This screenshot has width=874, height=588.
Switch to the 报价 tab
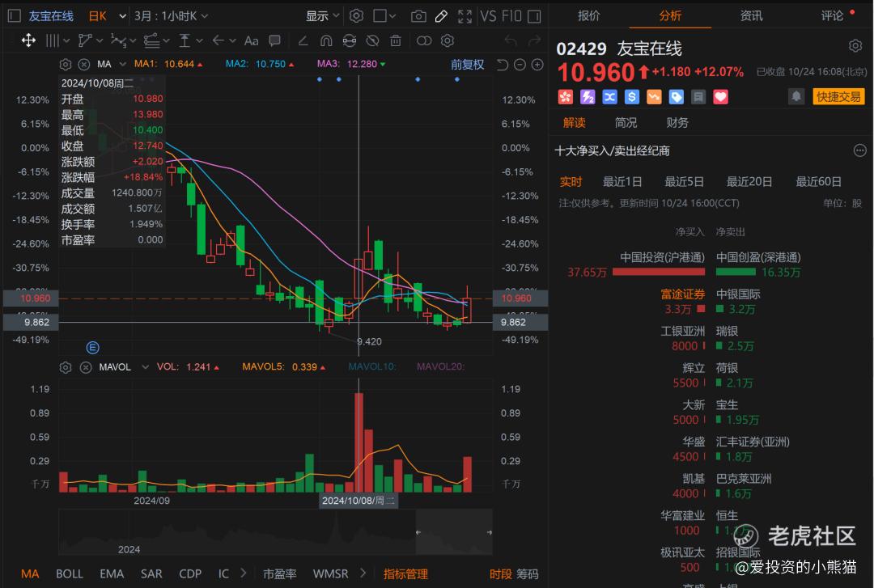tap(588, 15)
